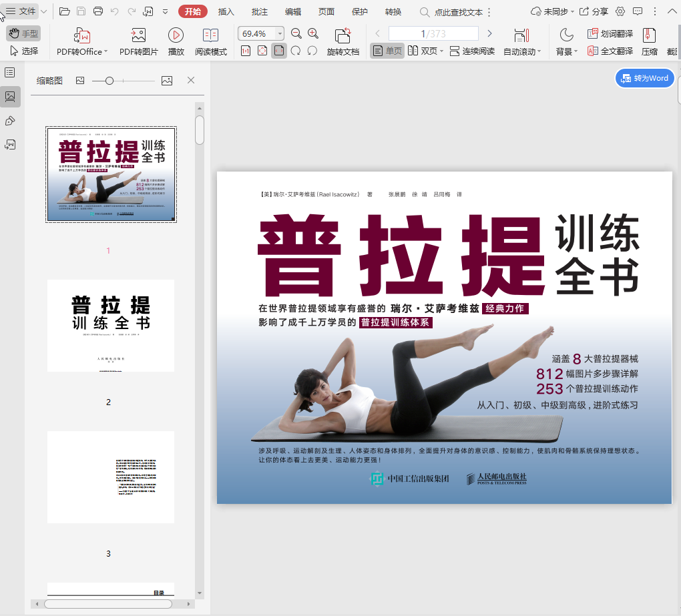The width and height of the screenshot is (681, 616).
Task: Activate the 手型 hand tool
Action: click(23, 33)
